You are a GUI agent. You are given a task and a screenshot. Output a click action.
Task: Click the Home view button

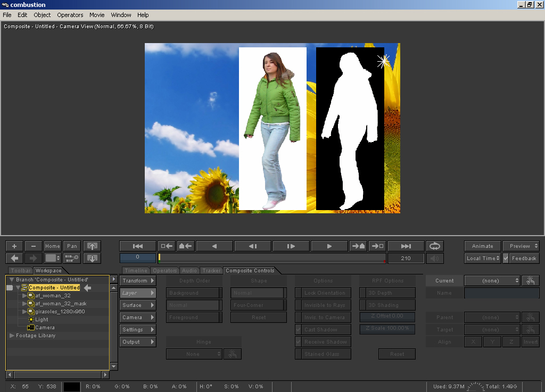coord(53,246)
